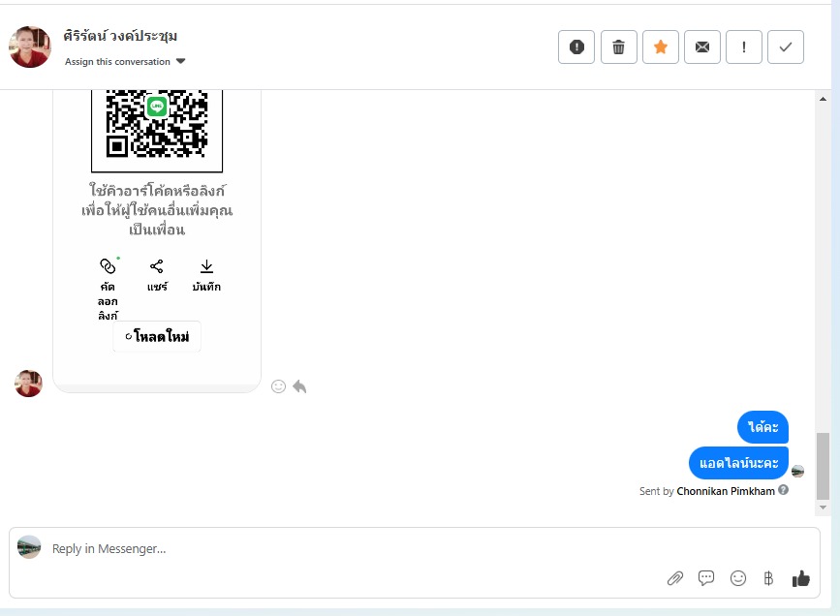Viewport: 840px width, 616px height.
Task: React to message with smiley icon
Action: (279, 386)
